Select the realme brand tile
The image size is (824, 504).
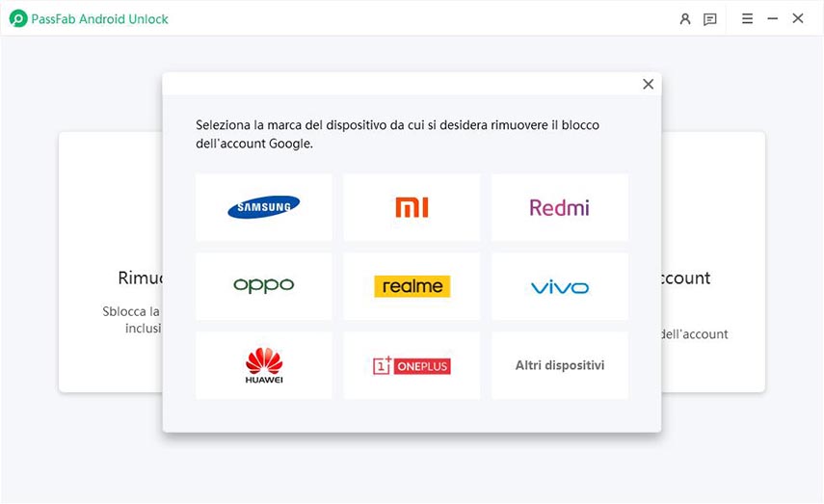pyautogui.click(x=412, y=286)
